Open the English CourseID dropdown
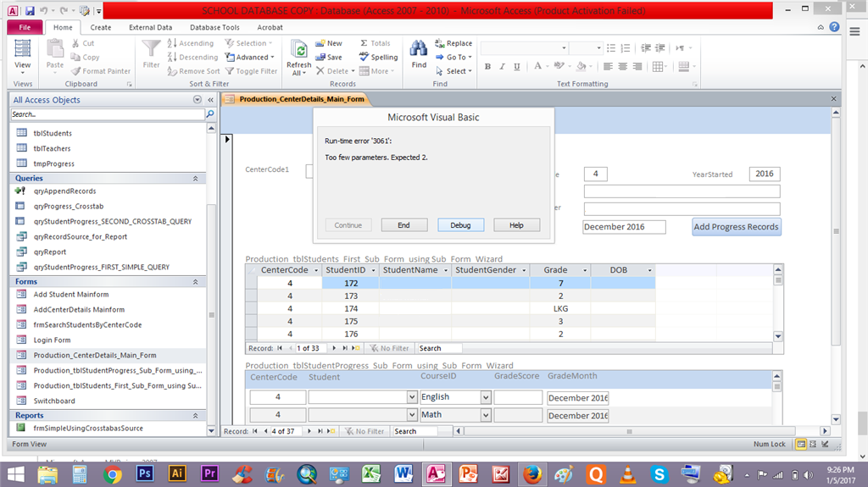 486,397
